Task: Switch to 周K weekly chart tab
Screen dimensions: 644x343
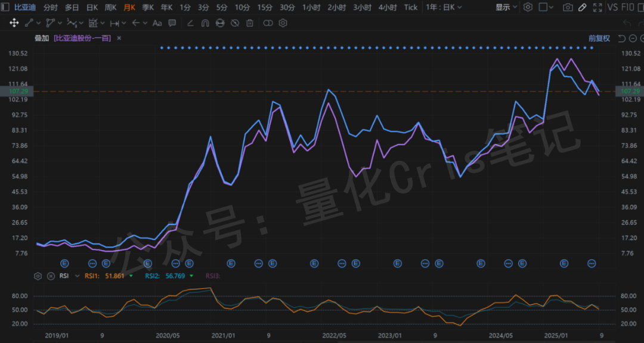Action: point(110,7)
